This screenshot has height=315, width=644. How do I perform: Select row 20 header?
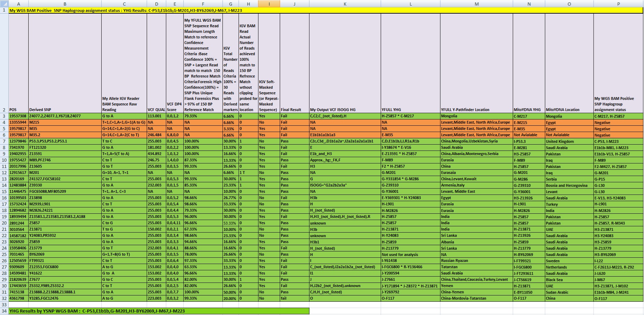click(4, 223)
